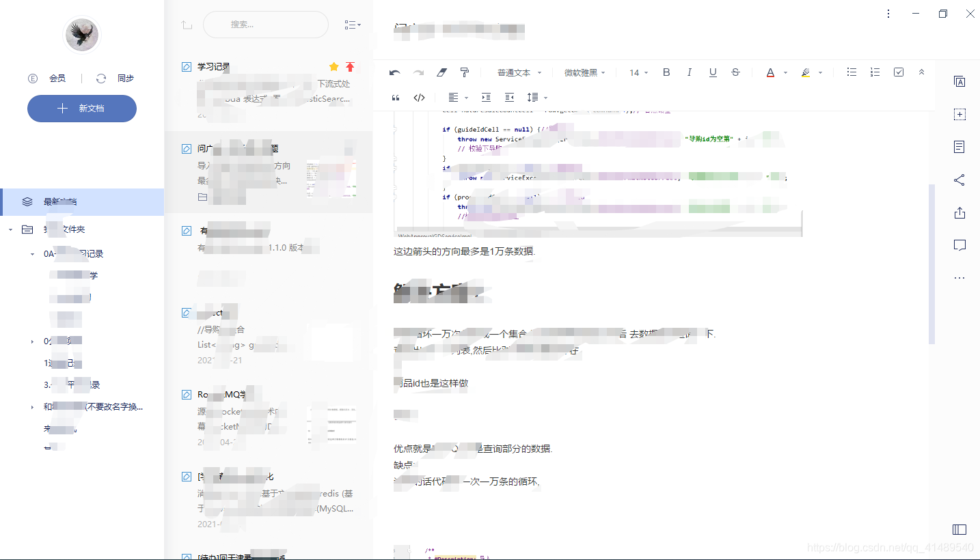Collapse the 0A- 记录 folder
This screenshot has width=980, height=560.
(32, 254)
